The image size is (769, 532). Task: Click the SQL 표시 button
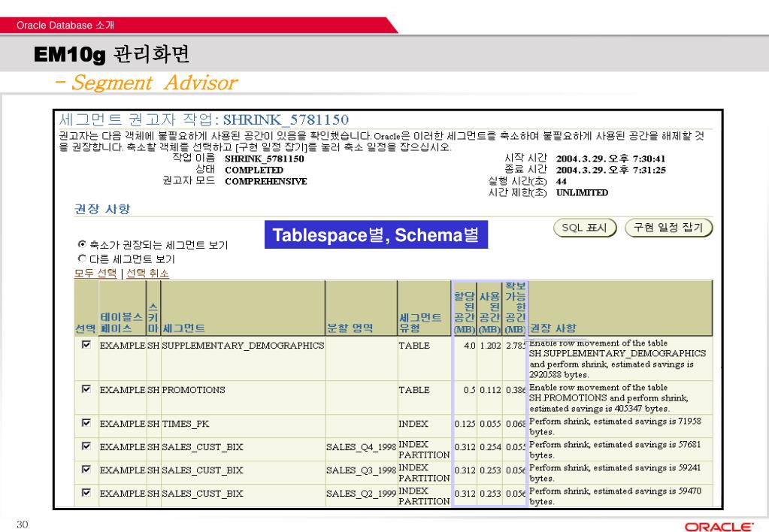click(584, 228)
